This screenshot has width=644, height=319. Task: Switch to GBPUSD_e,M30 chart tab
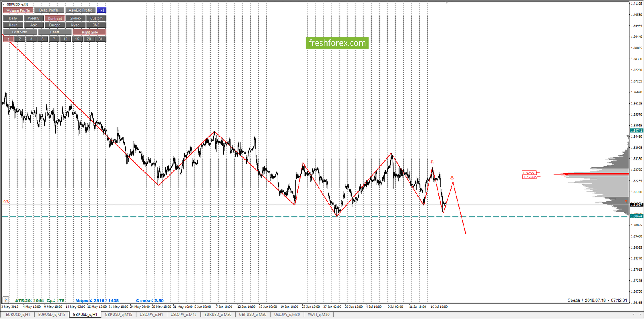pos(253,315)
